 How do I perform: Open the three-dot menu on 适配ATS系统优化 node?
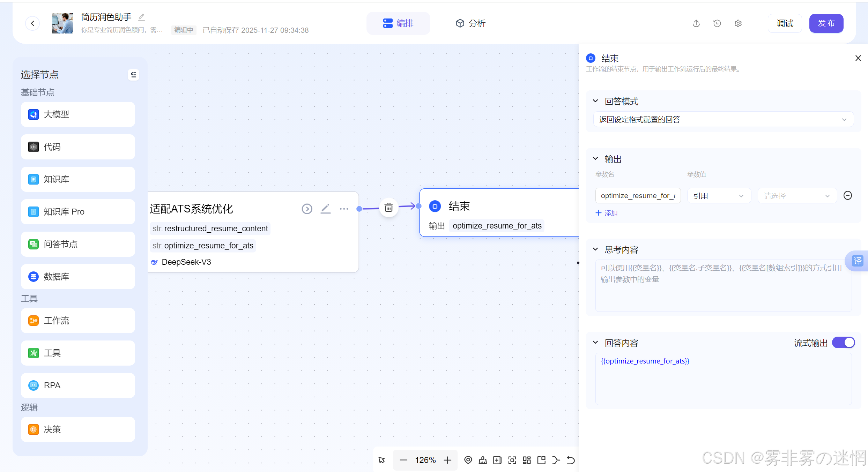(x=344, y=209)
